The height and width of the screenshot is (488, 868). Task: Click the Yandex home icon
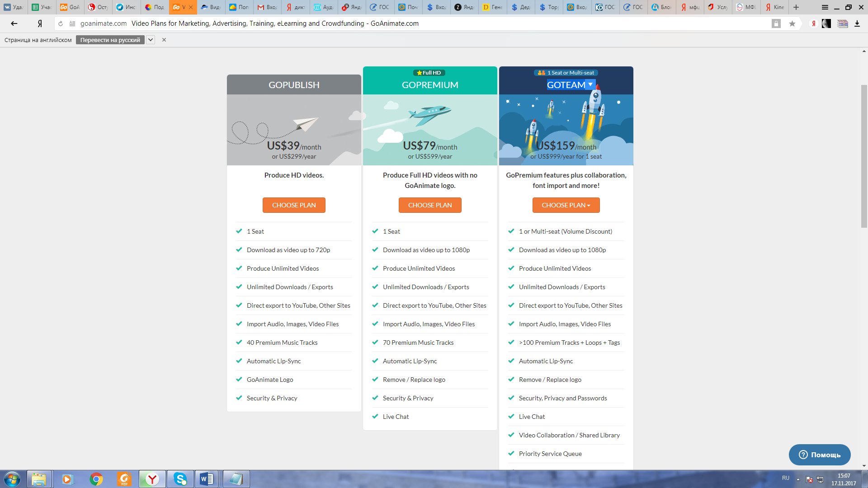click(40, 23)
